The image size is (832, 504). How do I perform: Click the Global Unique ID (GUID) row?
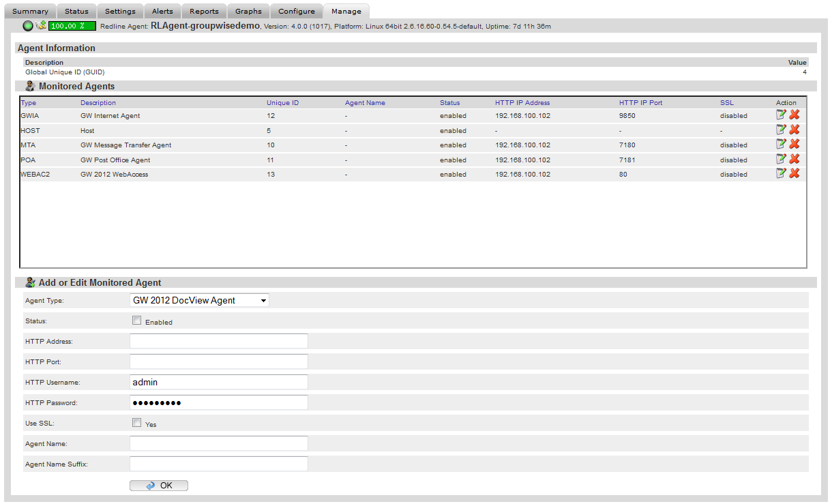tap(416, 72)
